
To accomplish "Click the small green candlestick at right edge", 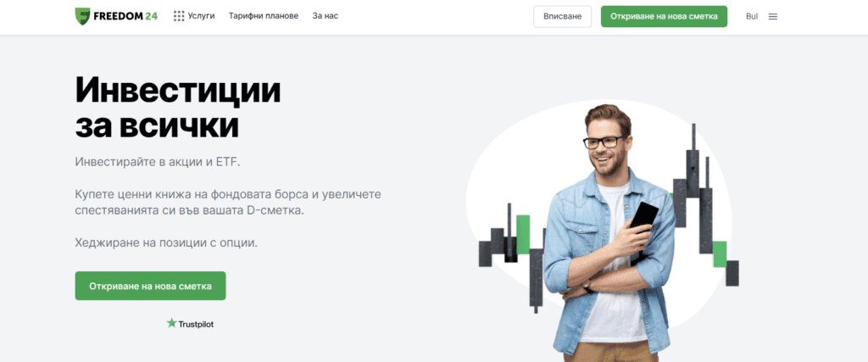I will click(719, 254).
